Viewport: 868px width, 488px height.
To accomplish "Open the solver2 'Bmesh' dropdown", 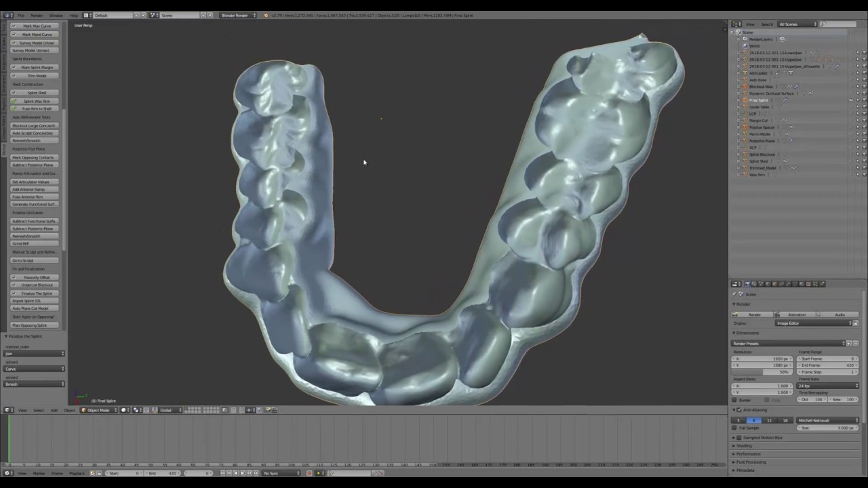I will (x=35, y=384).
